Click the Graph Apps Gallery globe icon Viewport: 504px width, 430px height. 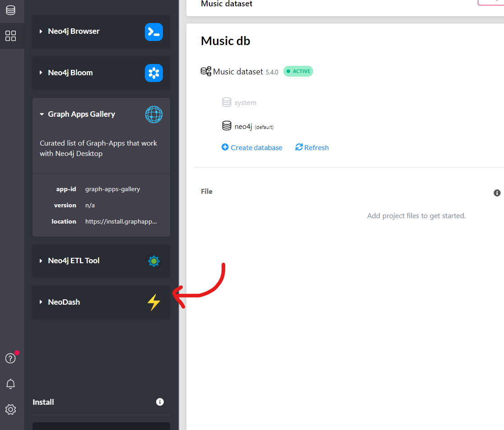click(154, 114)
